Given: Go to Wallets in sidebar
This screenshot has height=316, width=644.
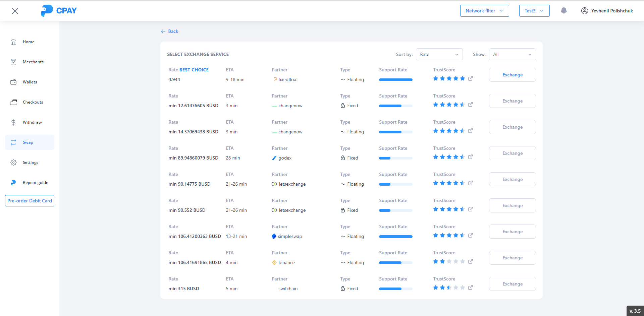Looking at the screenshot, I should tap(30, 82).
